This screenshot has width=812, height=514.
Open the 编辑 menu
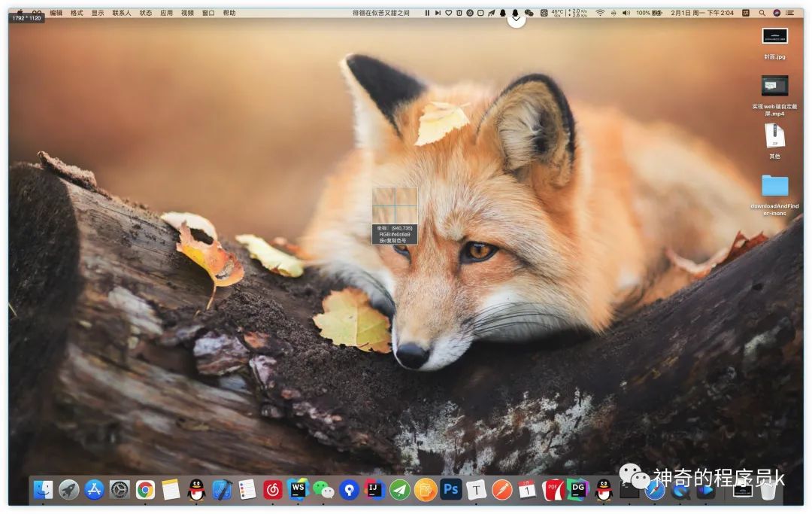[x=56, y=13]
